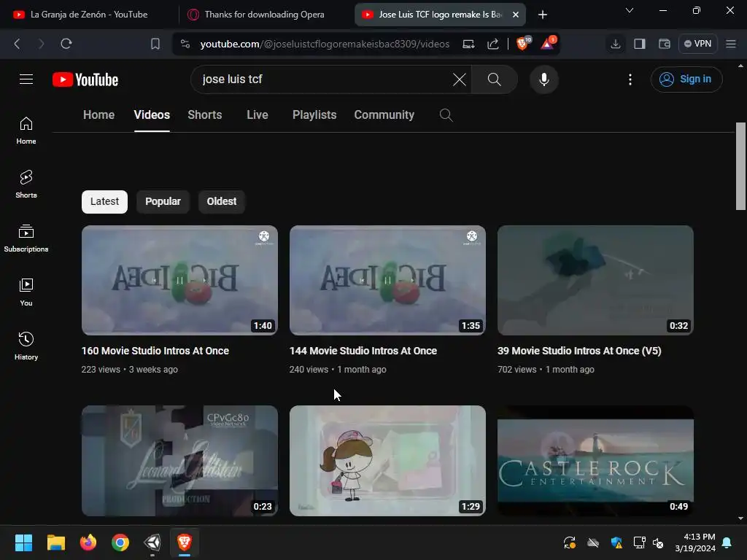The width and height of the screenshot is (747, 560).
Task: Launch Firefox from the taskbar
Action: pos(88,542)
